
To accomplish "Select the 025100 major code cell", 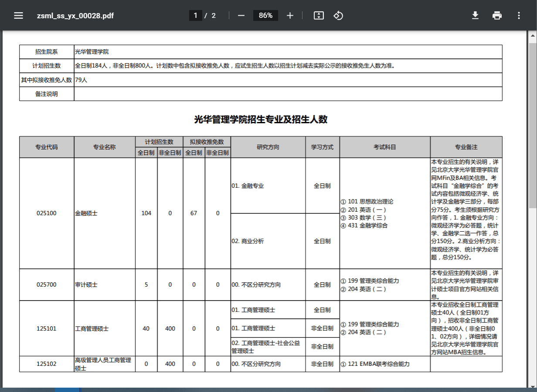I will [47, 213].
